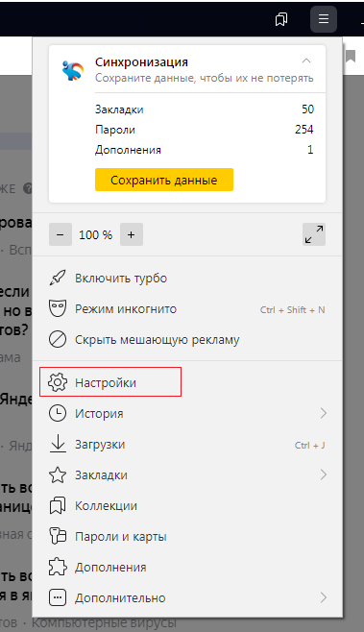
Task: Expand the Закладки submenu arrow
Action: (323, 474)
